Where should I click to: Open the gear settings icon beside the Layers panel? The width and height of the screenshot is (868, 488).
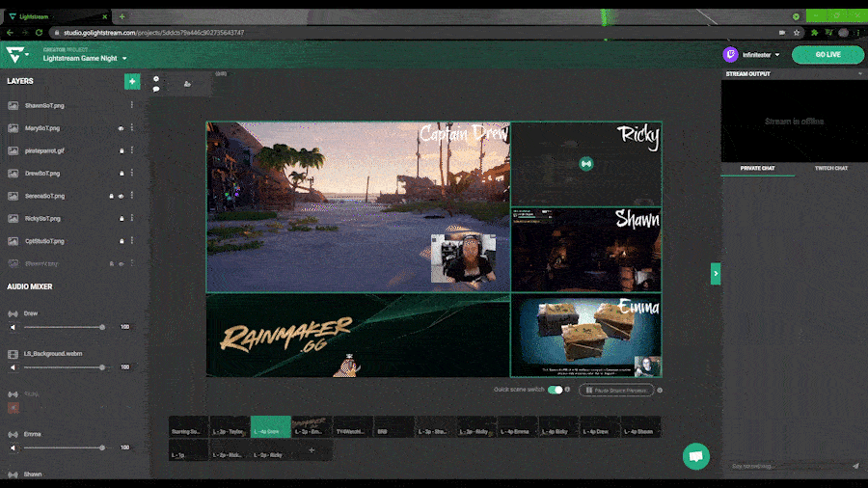[156, 78]
